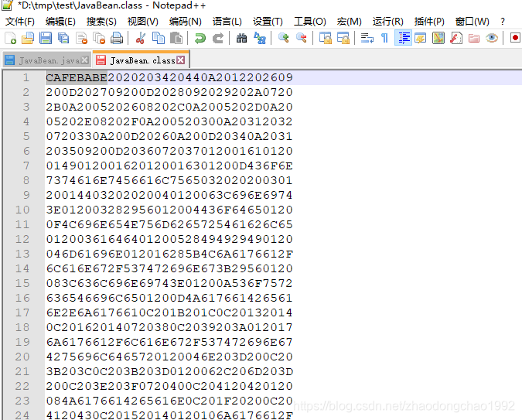Click the Cut scissors icon
522x420 pixels.
click(141, 38)
